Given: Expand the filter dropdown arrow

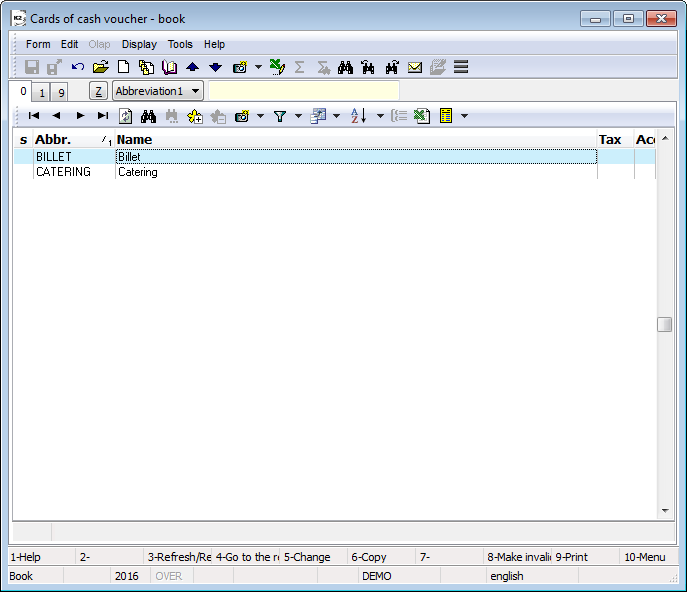Looking at the screenshot, I should pos(298,116).
